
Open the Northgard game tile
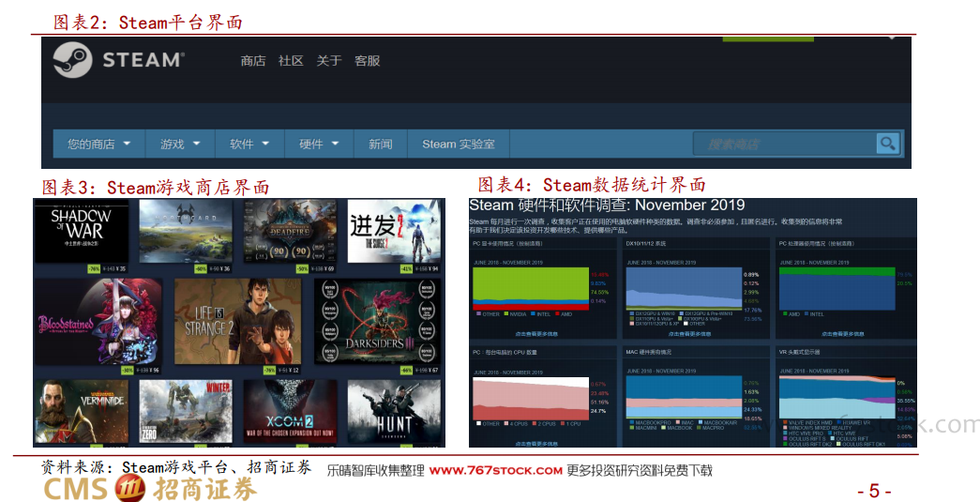[185, 231]
